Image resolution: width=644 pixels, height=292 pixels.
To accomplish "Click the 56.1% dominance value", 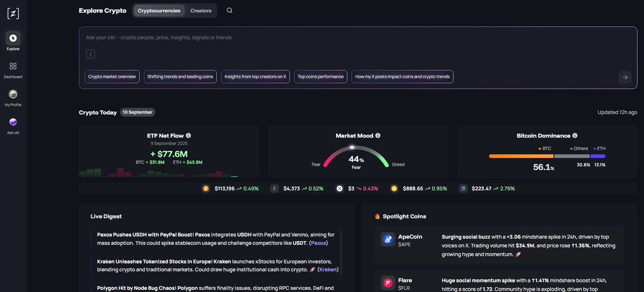I will coord(543,167).
